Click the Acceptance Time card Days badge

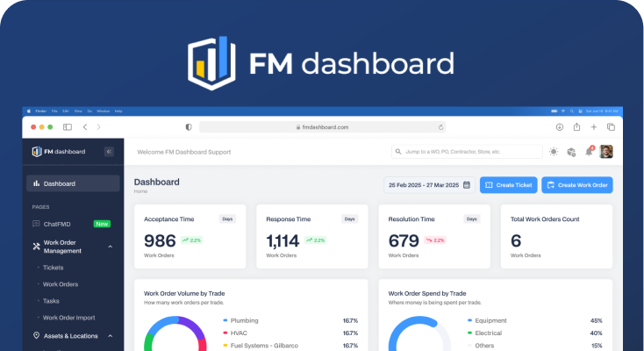[227, 219]
